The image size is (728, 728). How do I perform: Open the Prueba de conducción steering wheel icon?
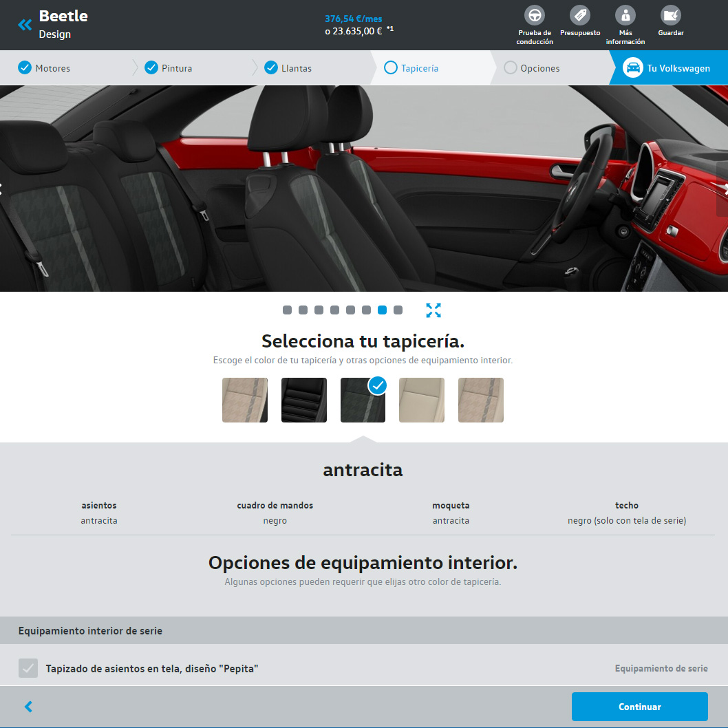[x=535, y=15]
